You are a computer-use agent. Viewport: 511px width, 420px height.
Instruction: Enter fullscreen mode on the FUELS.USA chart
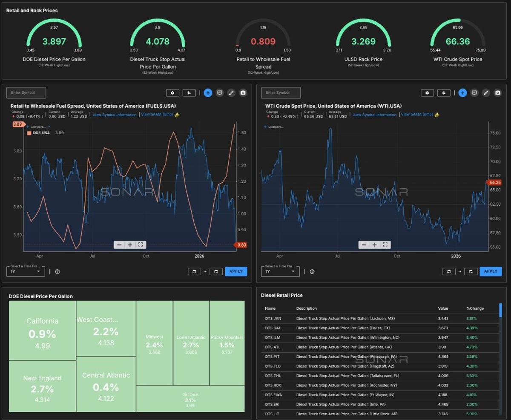141,245
